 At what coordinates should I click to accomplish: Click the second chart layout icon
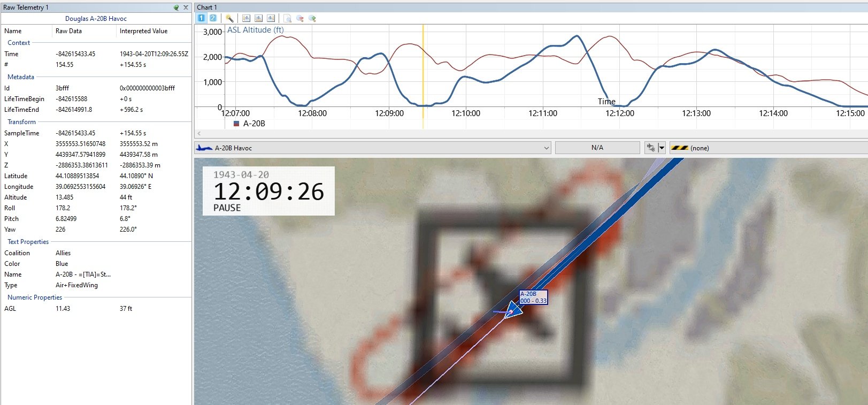[259, 18]
